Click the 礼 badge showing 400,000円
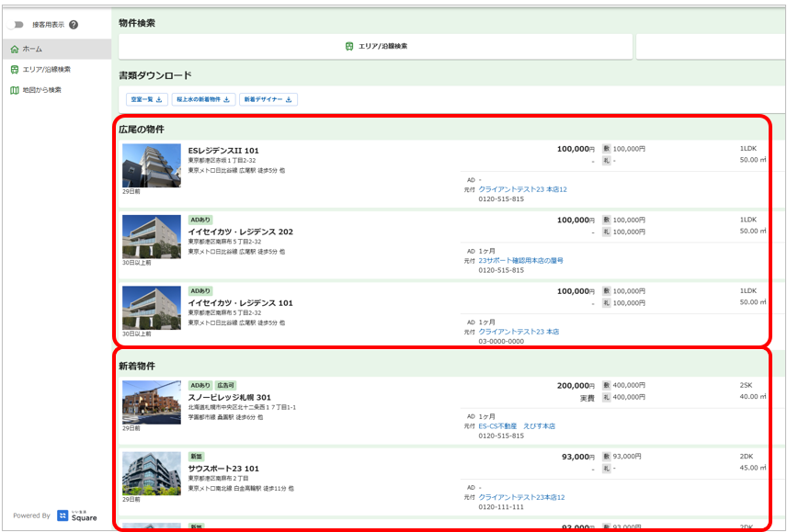Screen dimensions: 787x532 pyautogui.click(x=606, y=398)
